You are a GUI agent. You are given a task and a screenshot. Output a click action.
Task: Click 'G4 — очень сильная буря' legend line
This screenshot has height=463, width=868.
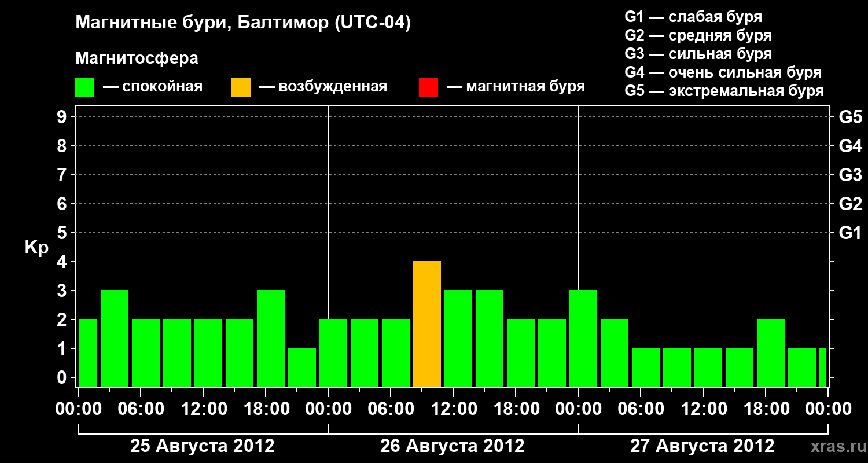(723, 72)
